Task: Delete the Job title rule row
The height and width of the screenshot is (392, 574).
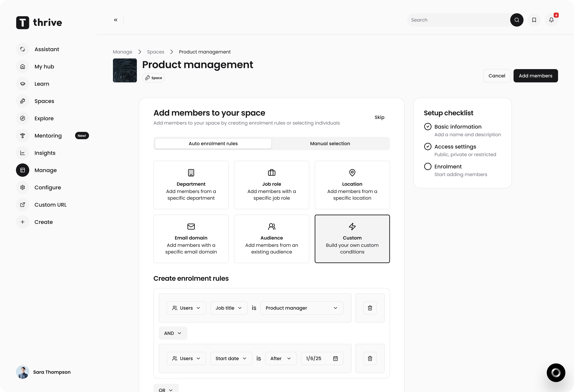Action: (x=370, y=308)
